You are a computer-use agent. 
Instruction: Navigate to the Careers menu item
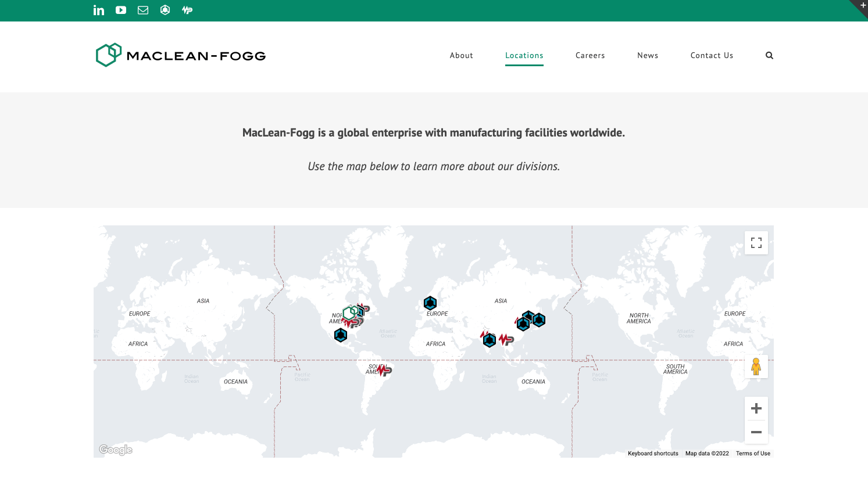[590, 55]
